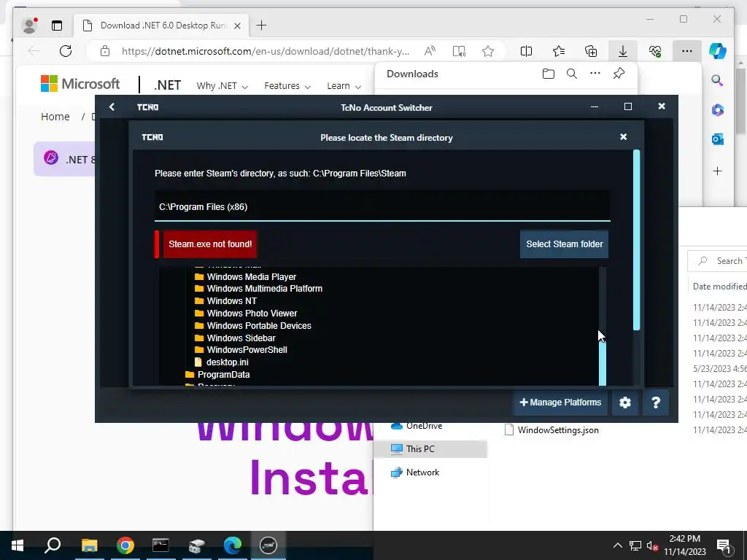Click Manage Platforms button
Screen dimensions: 747x560
coord(560,402)
